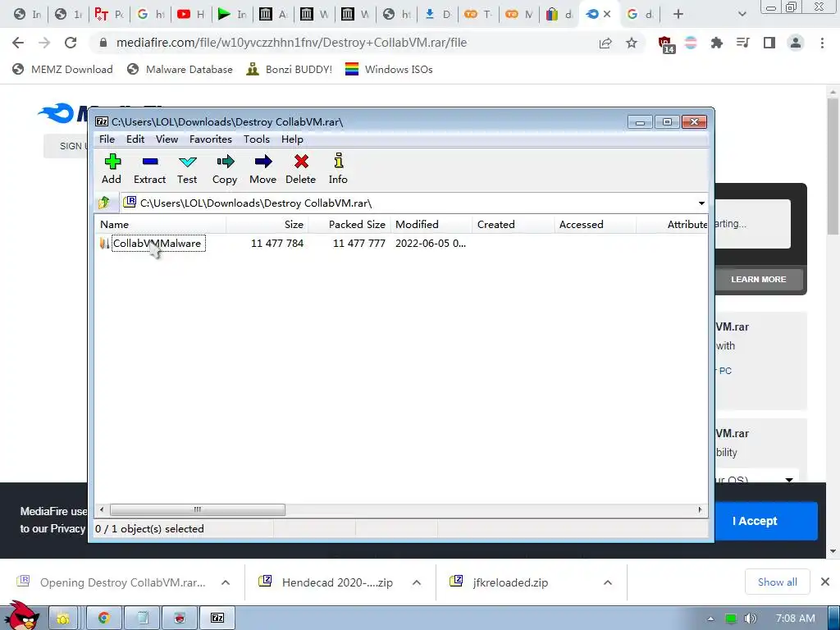The image size is (840, 630).
Task: Expand the archive path dropdown
Action: (701, 203)
